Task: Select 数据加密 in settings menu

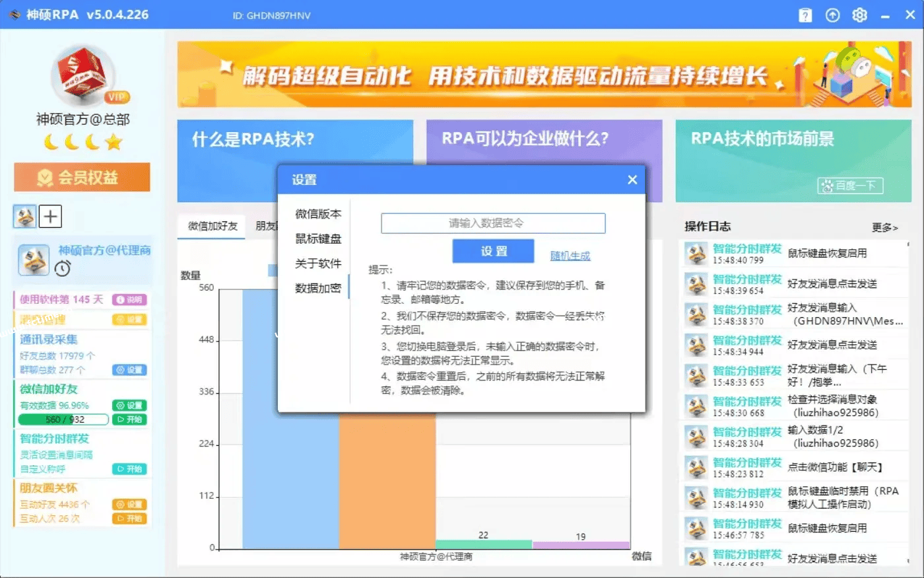Action: pyautogui.click(x=318, y=288)
